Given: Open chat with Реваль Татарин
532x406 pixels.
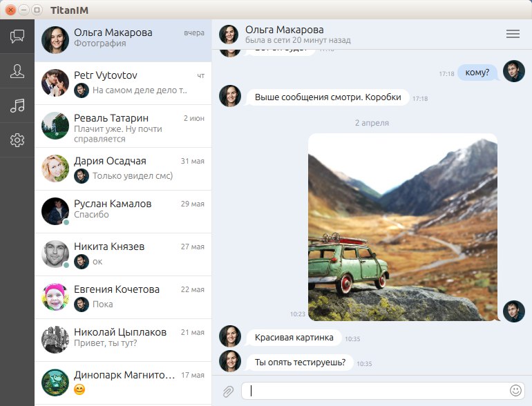Looking at the screenshot, I should pos(123,126).
